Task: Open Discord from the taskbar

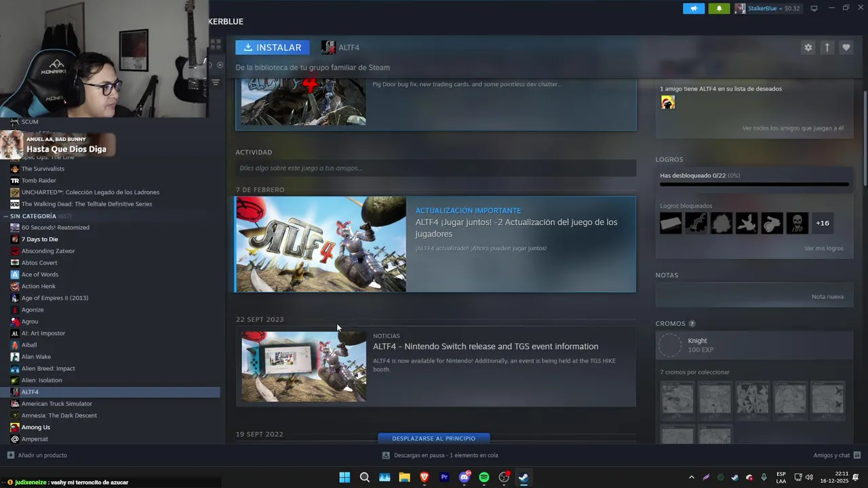Action: [x=465, y=477]
